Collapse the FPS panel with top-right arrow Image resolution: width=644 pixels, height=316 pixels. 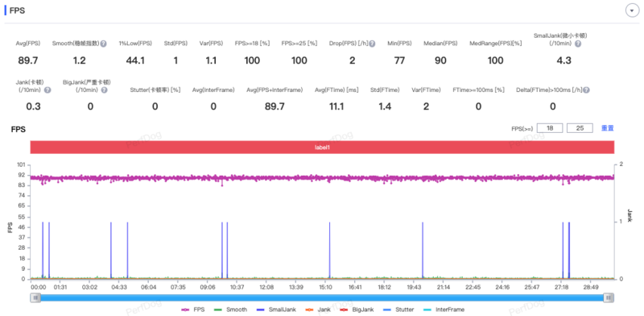click(x=630, y=10)
